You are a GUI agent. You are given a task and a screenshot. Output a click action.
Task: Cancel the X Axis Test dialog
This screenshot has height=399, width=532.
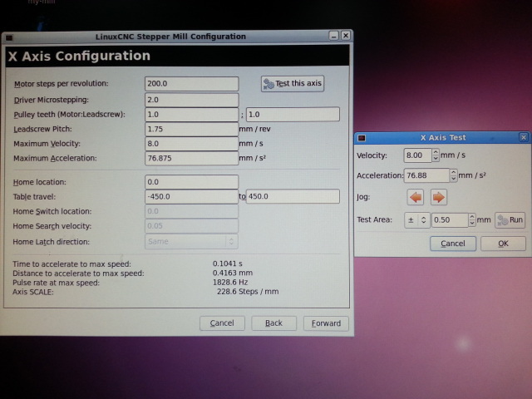tap(453, 244)
